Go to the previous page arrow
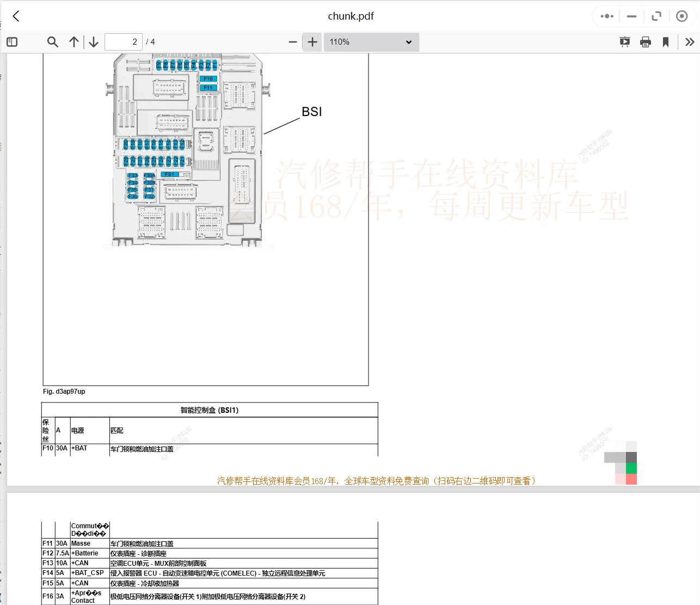This screenshot has height=605, width=700. click(74, 42)
